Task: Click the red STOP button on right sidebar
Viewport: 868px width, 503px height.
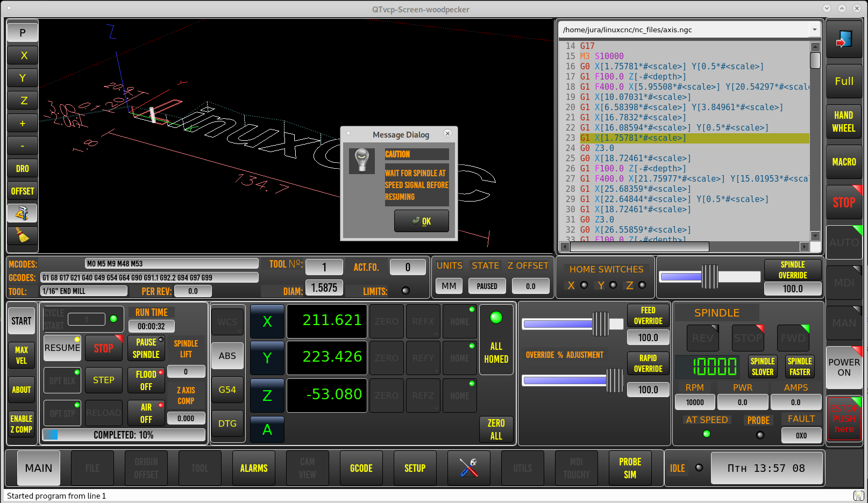Action: pos(844,202)
